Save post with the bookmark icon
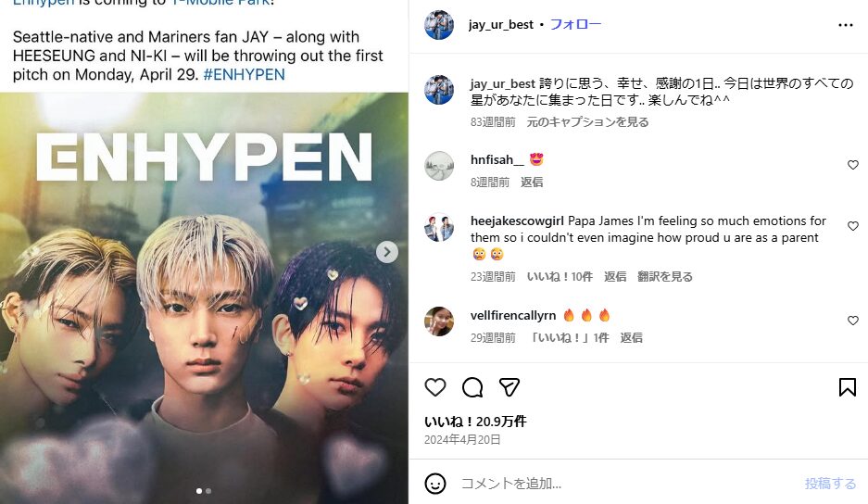868x504 pixels. 847,387
